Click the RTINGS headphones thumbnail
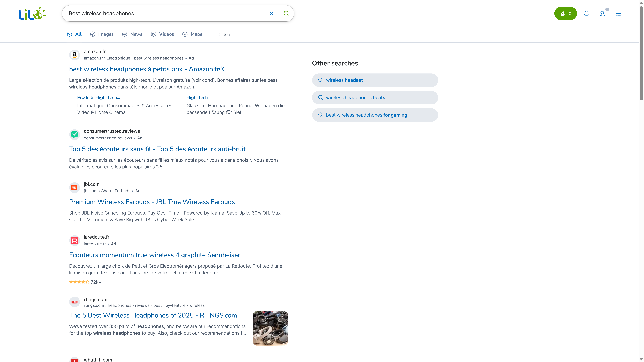This screenshot has height=362, width=644. 270,328
